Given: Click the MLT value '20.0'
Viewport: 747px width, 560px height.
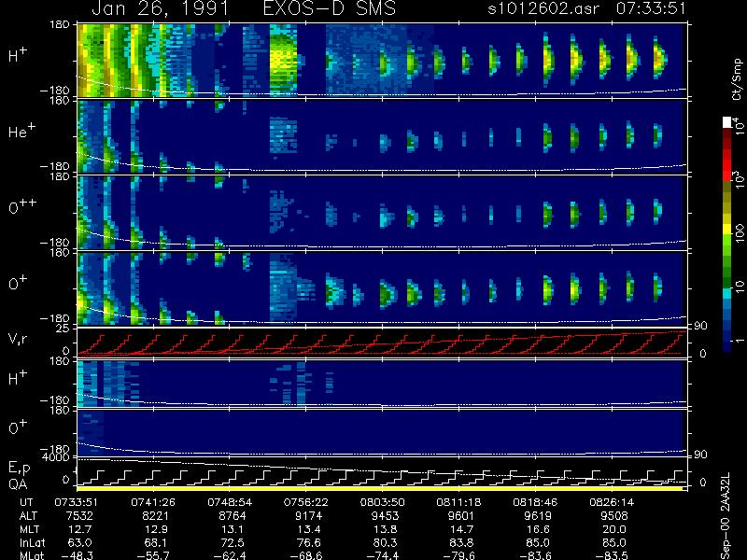Looking at the screenshot, I should point(614,529).
